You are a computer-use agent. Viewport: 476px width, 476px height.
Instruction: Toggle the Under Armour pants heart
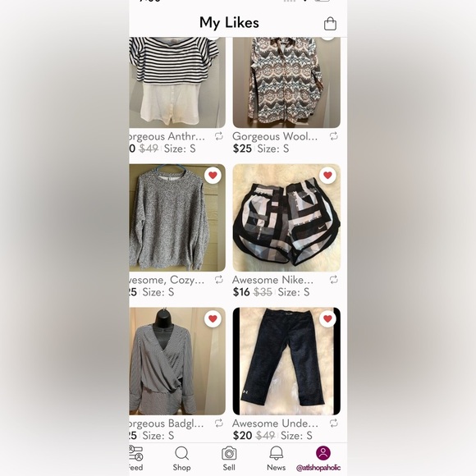[x=327, y=318]
